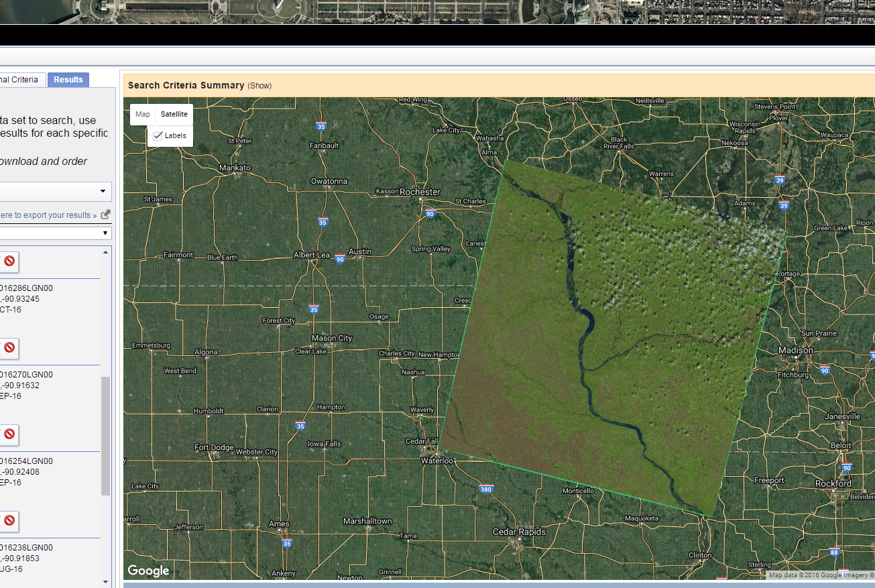Click the Fort Dodge label on the map
875x588 pixels.
coord(214,447)
